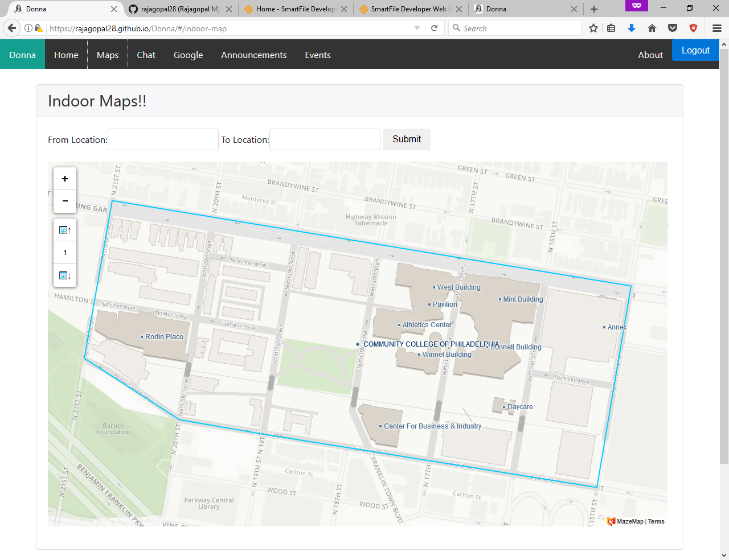Bookmark this page with star icon
This screenshot has height=560, width=729.
[x=593, y=28]
